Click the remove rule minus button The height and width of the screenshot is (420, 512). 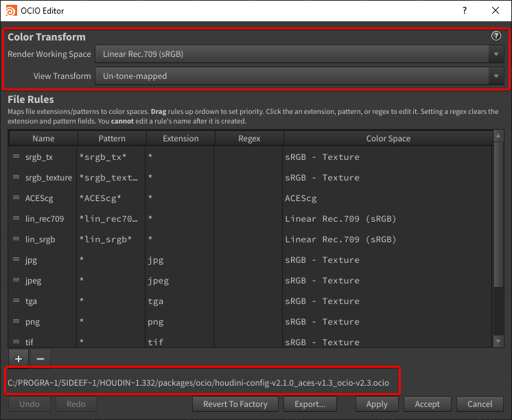click(40, 359)
